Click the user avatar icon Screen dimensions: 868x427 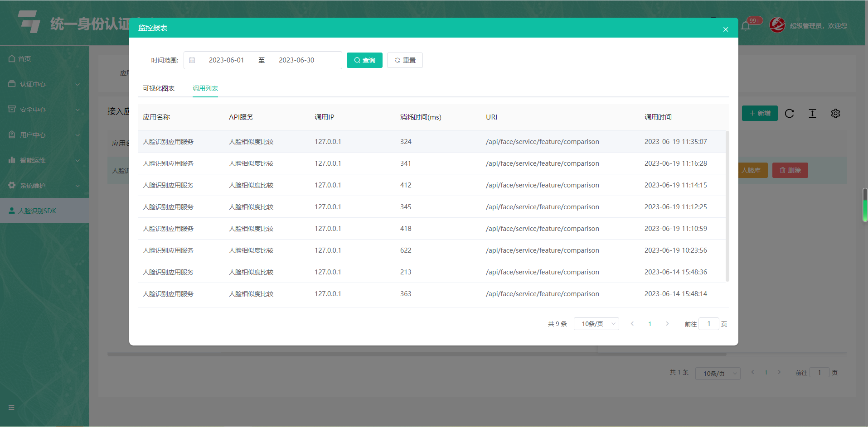pos(777,25)
